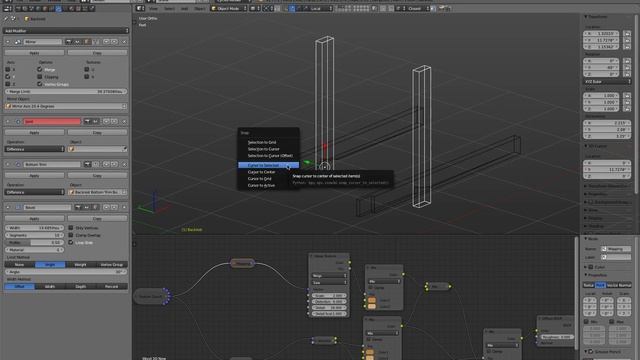
Task: Open the Object Mode dropdown
Action: [229, 8]
